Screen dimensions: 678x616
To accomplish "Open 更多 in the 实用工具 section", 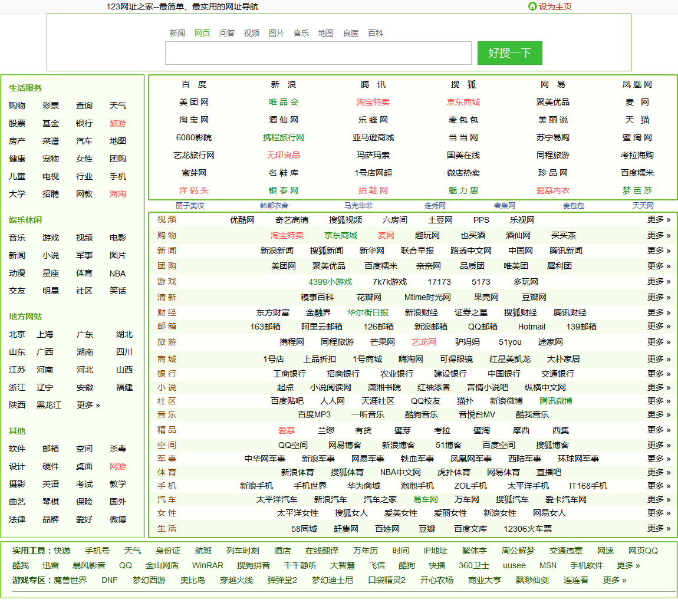I will click(x=628, y=565).
